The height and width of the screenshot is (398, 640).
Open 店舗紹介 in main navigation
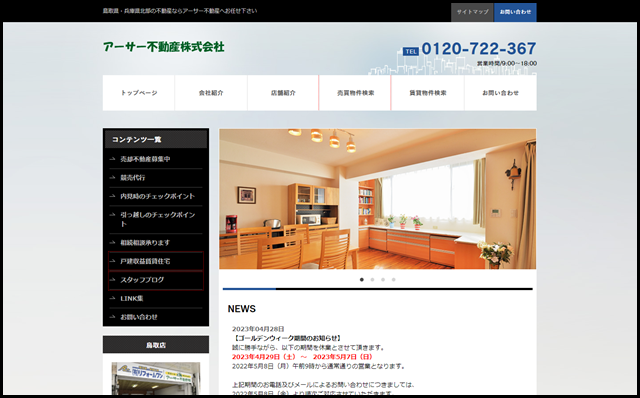coord(283,93)
